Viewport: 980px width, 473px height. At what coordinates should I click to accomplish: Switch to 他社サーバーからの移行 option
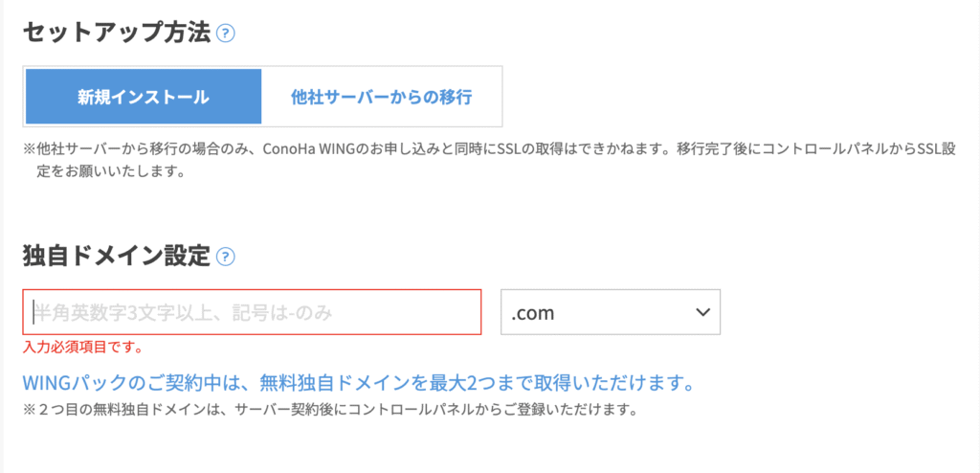(x=381, y=96)
